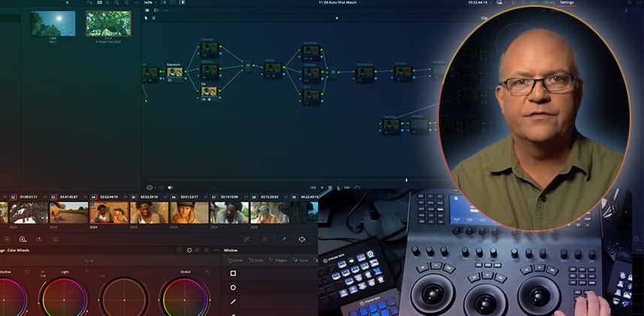Open the three-dot menu in the Color Wheels header
This screenshot has height=316, width=644.
[x=216, y=250]
